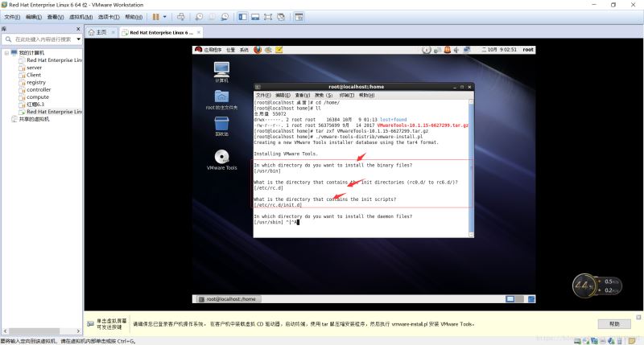This screenshot has width=644, height=345.
Task: Select root@localhost:/home taskbar window button
Action: point(232,298)
